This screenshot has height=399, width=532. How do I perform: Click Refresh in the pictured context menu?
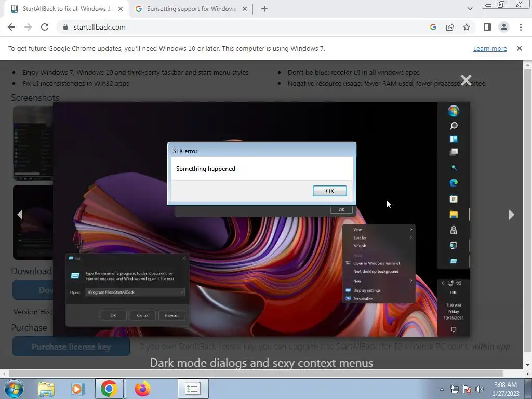[360, 246]
